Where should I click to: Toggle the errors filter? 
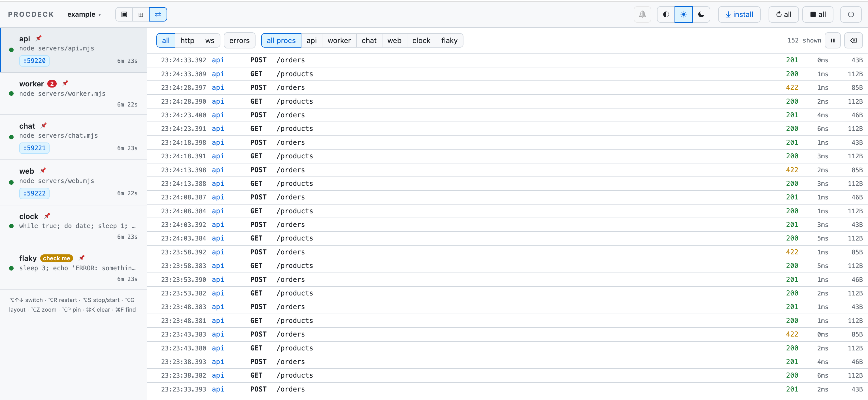point(239,41)
